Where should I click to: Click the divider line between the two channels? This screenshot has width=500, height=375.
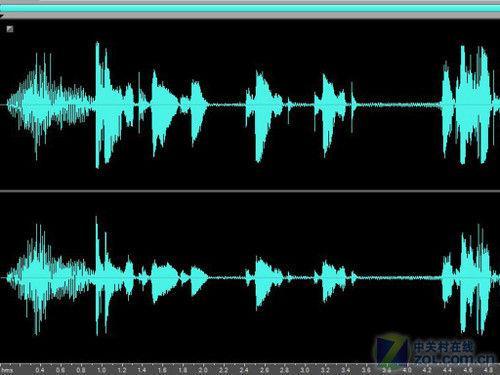(x=250, y=191)
